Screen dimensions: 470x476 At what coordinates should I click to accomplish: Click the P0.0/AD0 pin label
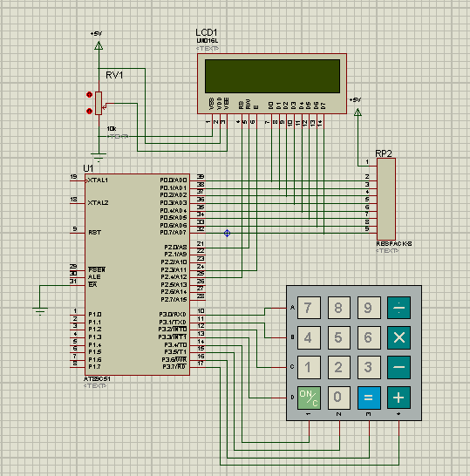[174, 180]
